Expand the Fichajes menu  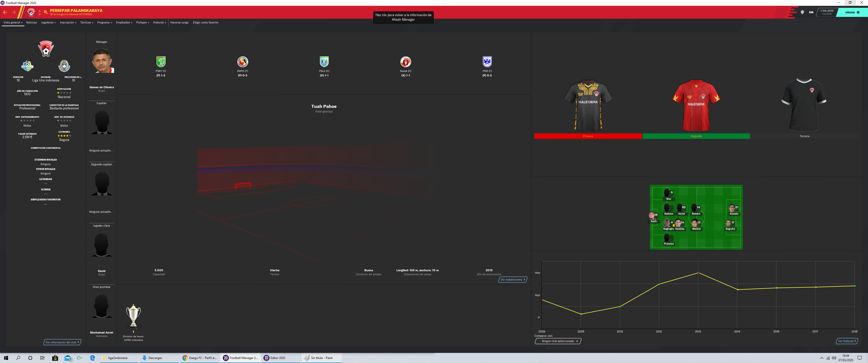143,22
